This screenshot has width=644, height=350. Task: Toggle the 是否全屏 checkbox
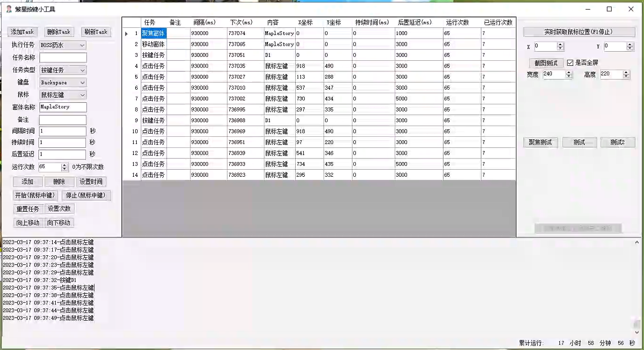pyautogui.click(x=570, y=63)
